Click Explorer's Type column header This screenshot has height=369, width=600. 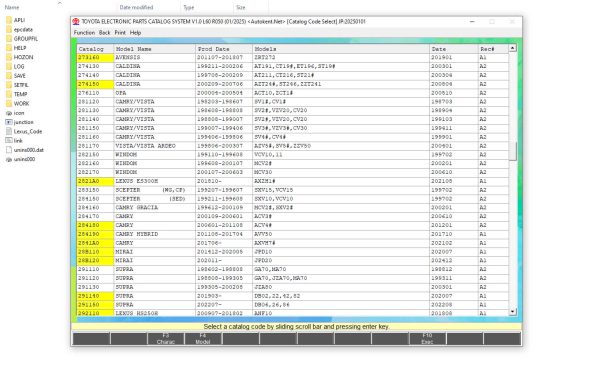coord(189,7)
